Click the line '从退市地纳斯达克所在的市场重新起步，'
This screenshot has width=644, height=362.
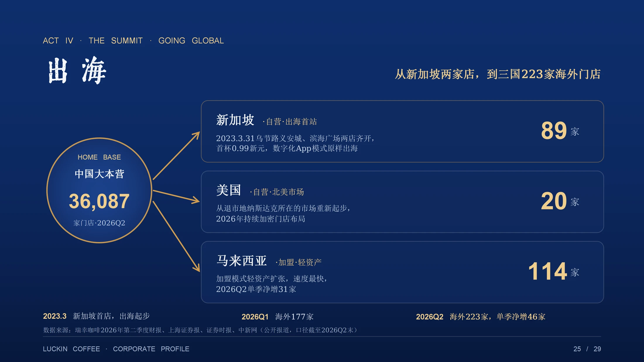pos(283,208)
